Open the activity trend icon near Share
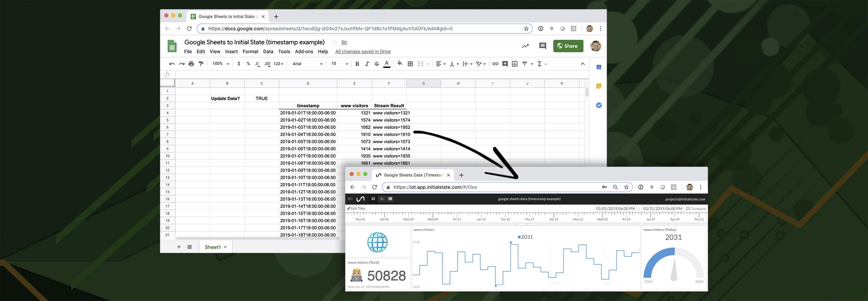Screen dimensions: 868x301 pyautogui.click(x=525, y=46)
